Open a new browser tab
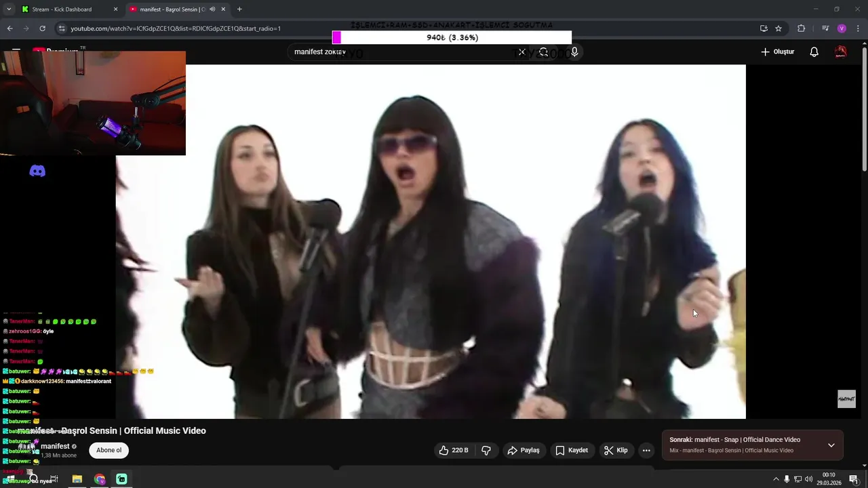Viewport: 868px width, 488px height. (239, 9)
